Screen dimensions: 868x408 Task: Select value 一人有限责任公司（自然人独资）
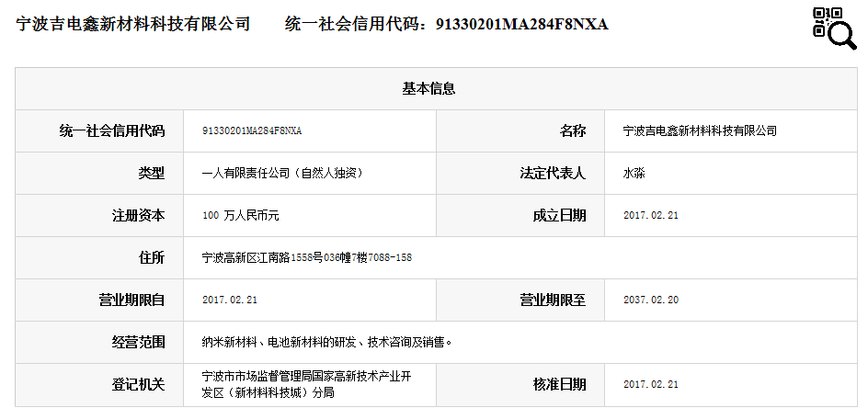(x=284, y=174)
